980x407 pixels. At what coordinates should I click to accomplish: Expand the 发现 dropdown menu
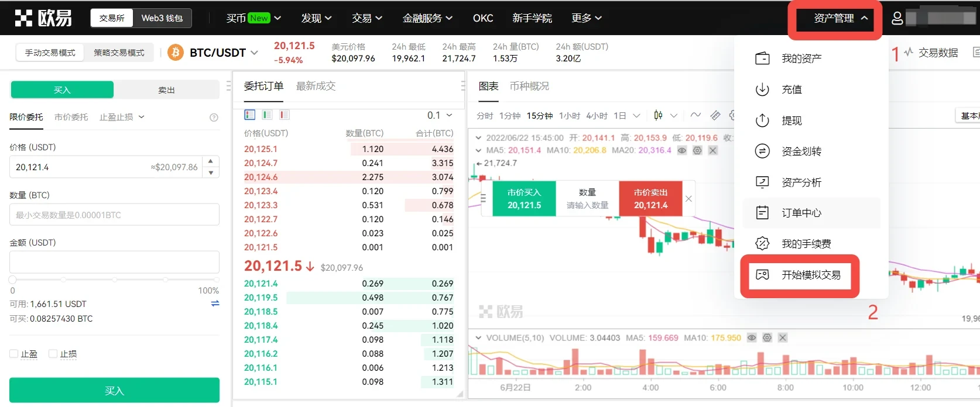[316, 18]
